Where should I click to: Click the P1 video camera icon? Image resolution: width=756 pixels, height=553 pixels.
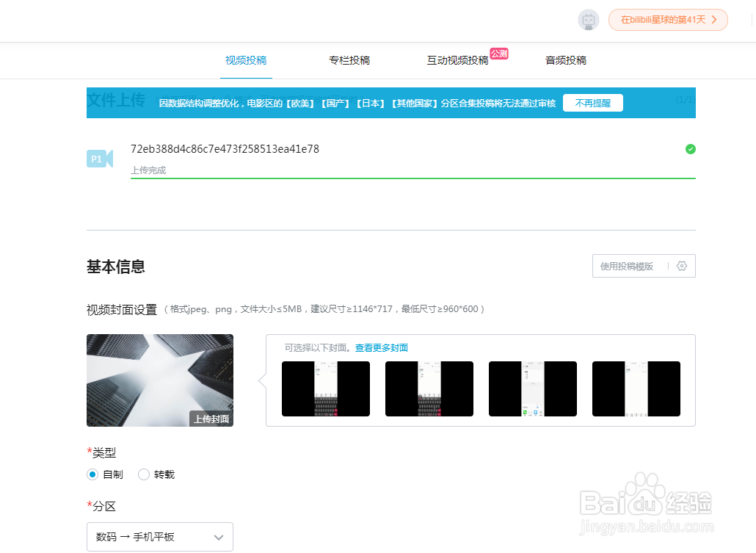coord(99,159)
